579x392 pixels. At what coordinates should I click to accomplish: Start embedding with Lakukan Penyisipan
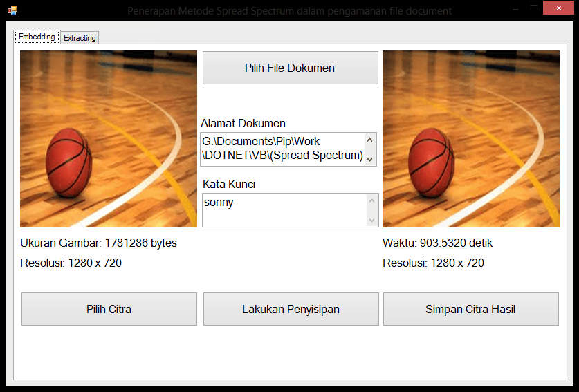click(291, 309)
